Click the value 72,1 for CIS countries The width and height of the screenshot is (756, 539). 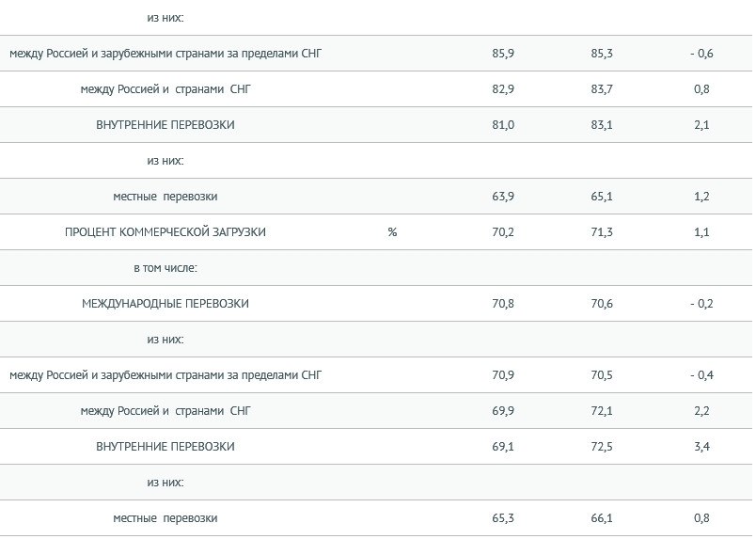602,411
